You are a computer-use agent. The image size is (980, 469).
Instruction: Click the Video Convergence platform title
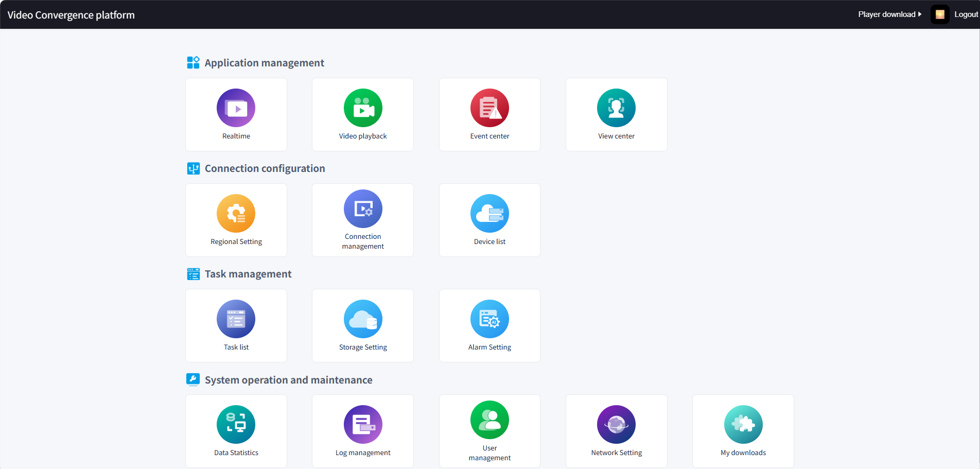point(71,15)
